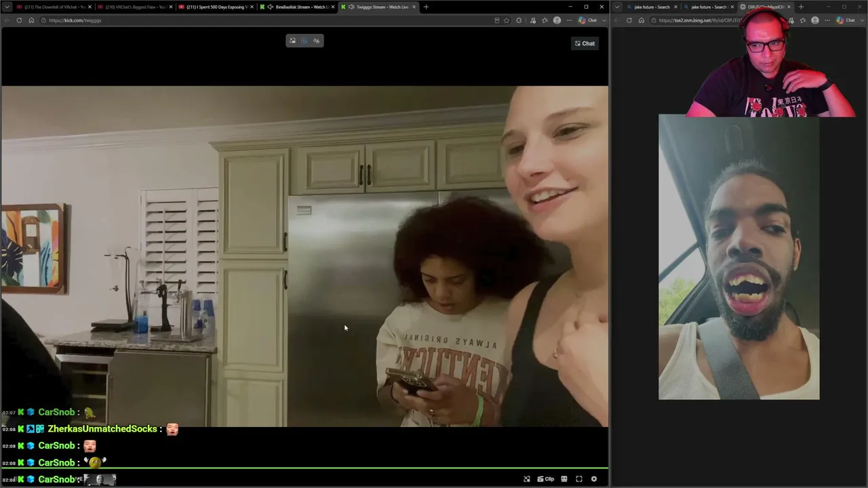Click the last icon in the floating capture toolbar

[x=316, y=41]
